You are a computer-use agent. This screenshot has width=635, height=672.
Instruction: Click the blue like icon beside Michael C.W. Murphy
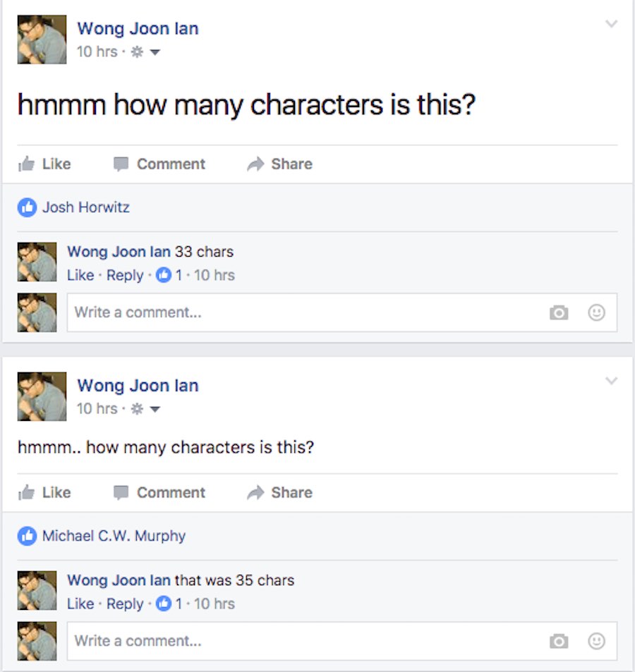coord(27,536)
